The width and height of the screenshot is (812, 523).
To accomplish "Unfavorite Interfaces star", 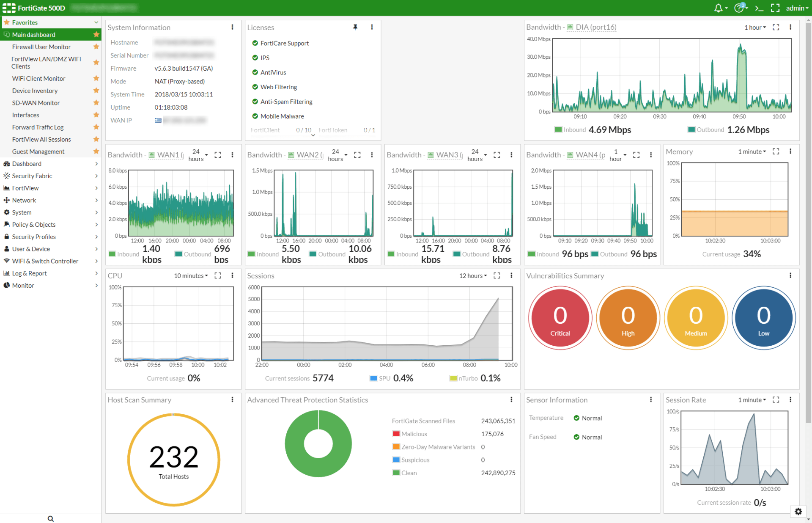I will tap(96, 115).
